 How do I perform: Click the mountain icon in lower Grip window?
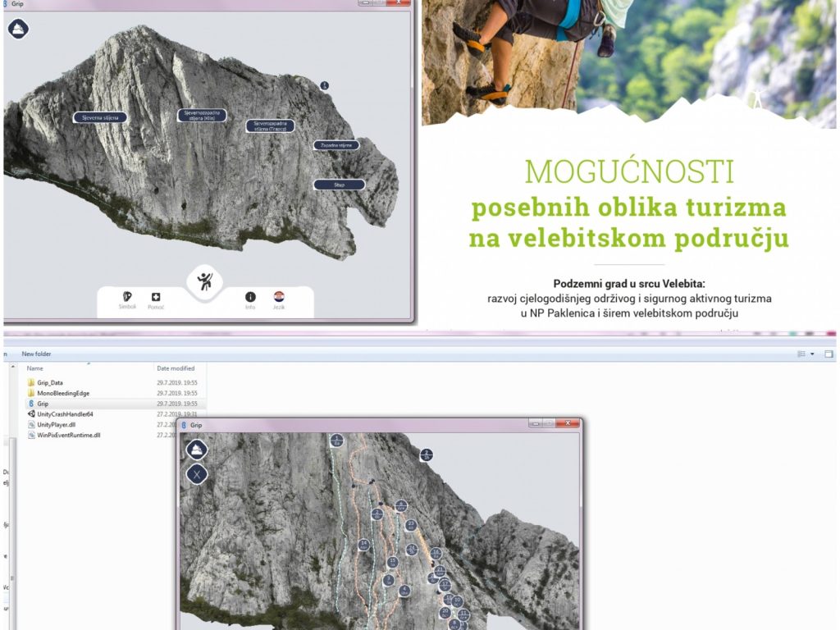197,449
